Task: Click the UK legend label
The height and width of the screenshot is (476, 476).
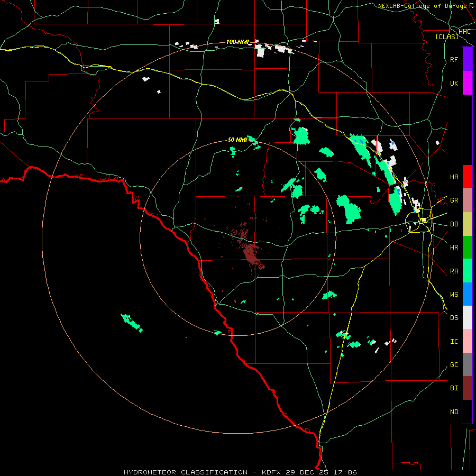Action: point(454,83)
